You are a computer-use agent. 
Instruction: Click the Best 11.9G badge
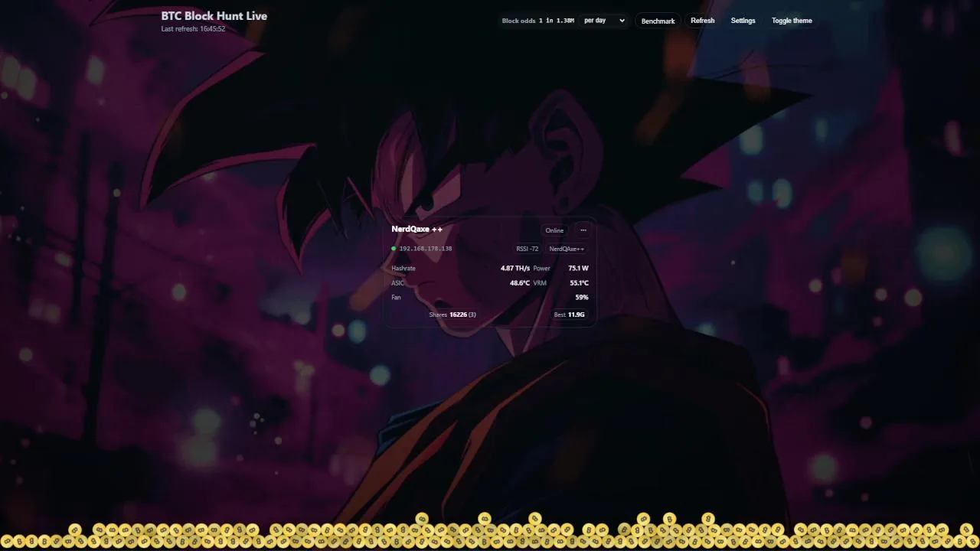point(570,315)
